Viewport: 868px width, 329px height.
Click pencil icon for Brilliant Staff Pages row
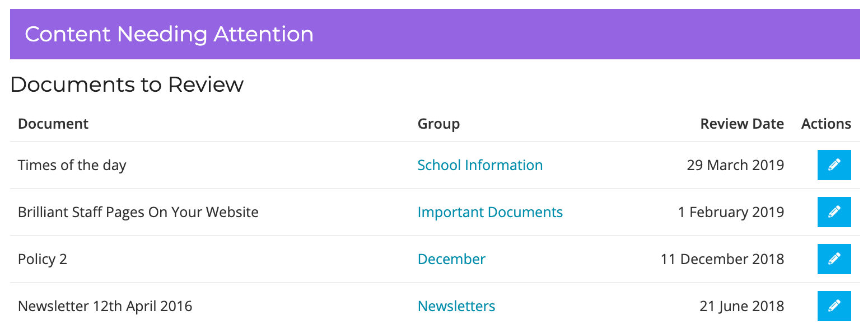tap(834, 212)
